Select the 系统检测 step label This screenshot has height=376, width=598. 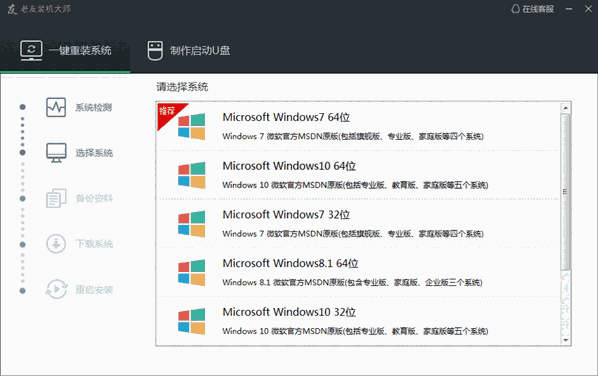tap(93, 108)
